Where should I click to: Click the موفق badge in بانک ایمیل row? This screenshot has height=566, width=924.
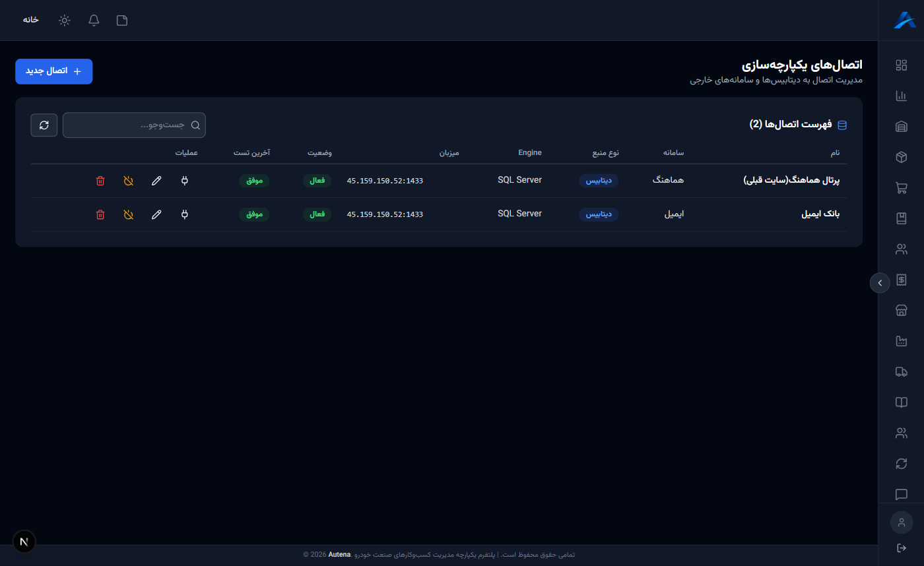click(254, 214)
